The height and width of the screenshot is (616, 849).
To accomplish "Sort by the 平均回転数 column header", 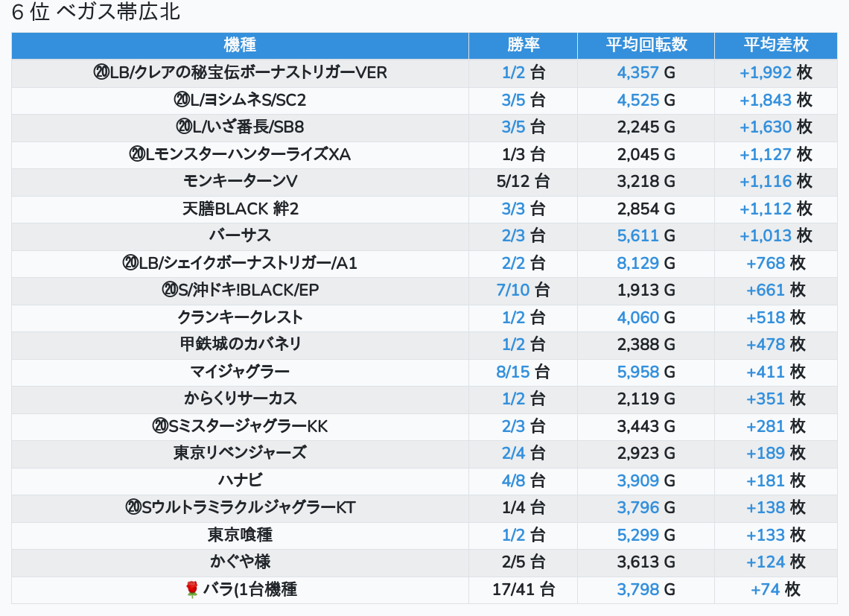I will click(646, 45).
